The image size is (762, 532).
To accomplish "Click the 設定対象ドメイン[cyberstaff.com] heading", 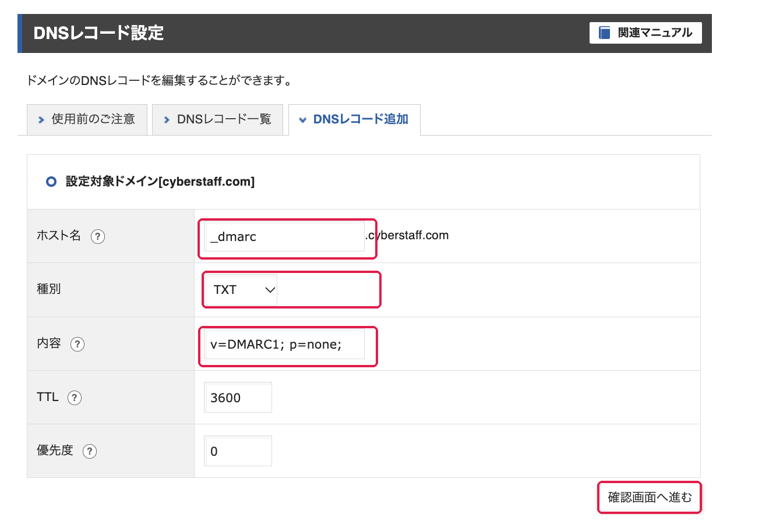I will pos(160,182).
